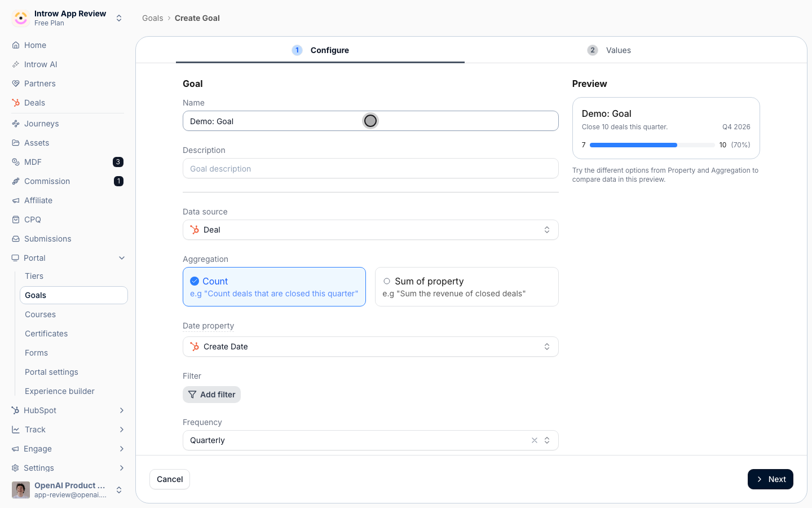
Task: Open the Data source Deal dropdown
Action: (x=370, y=230)
